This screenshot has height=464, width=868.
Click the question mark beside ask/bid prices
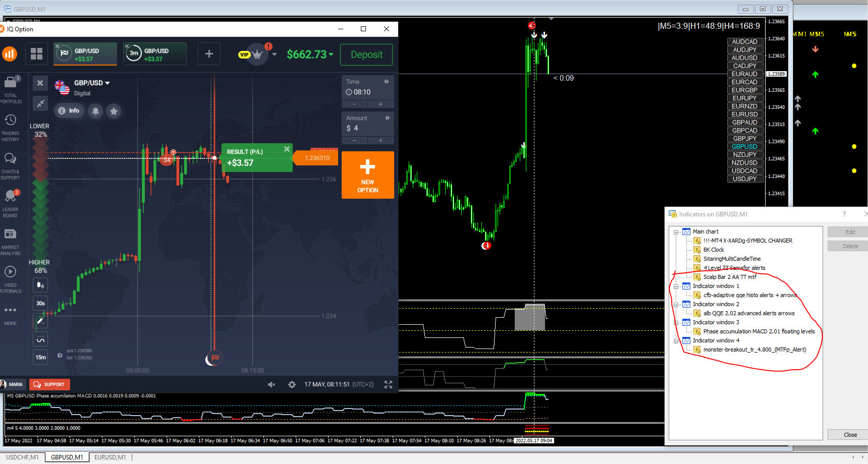click(60, 356)
